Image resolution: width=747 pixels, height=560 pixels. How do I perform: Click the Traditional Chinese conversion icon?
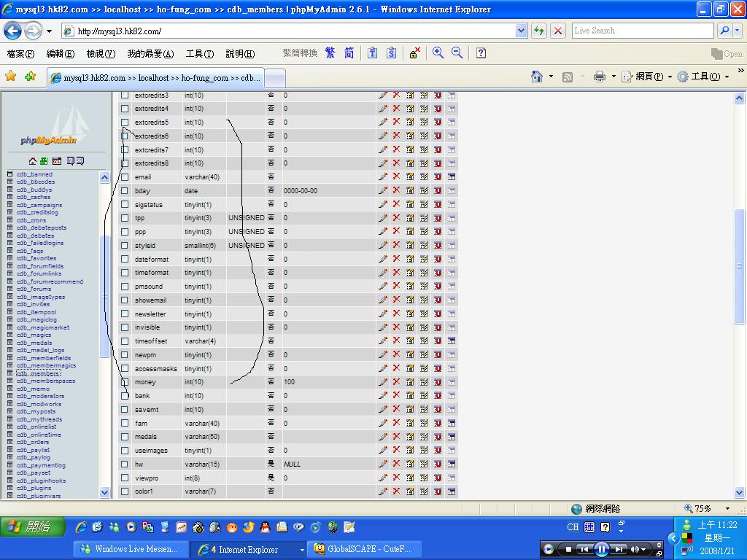(330, 52)
